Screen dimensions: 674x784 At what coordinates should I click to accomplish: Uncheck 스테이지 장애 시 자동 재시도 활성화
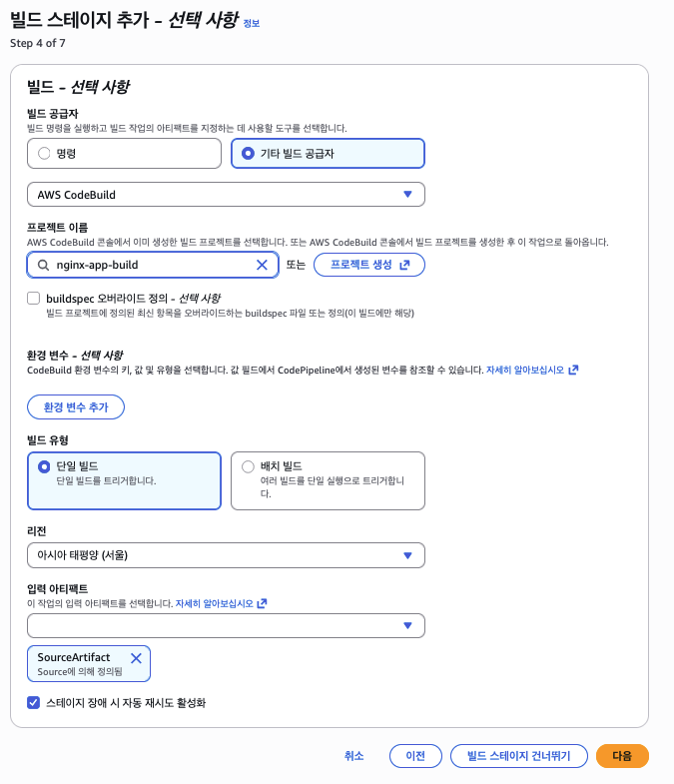(x=34, y=702)
